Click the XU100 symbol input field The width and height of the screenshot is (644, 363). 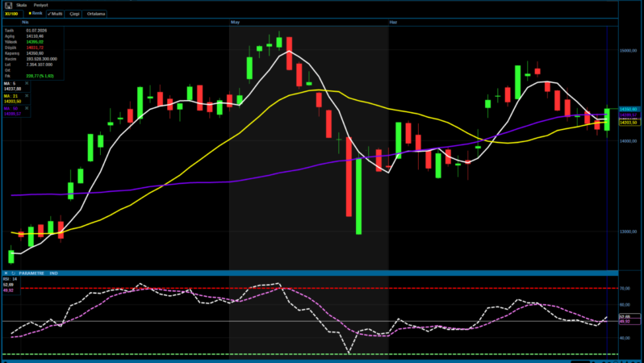click(x=13, y=14)
